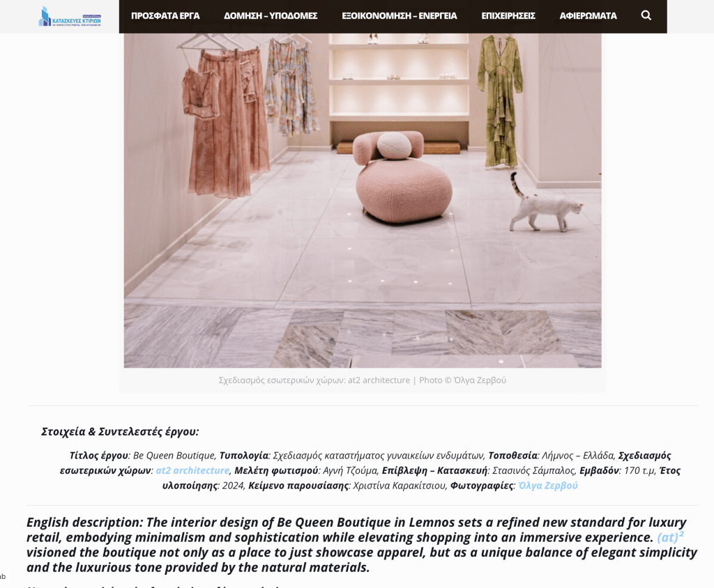Click the Κατασκευές Κτιρίων site logo

pos(70,17)
